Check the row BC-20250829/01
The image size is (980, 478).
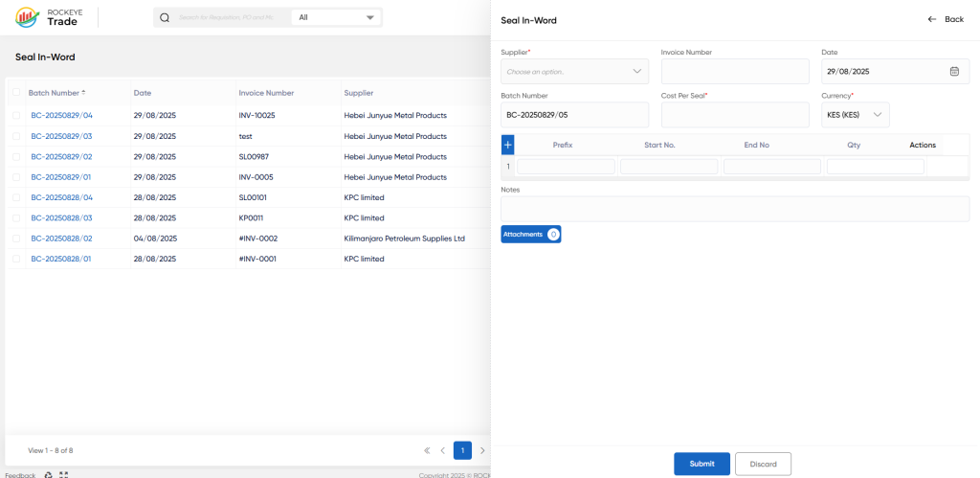coord(16,177)
